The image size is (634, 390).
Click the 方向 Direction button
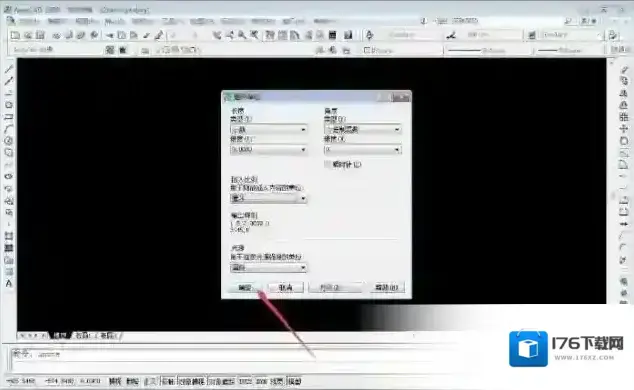[334, 287]
